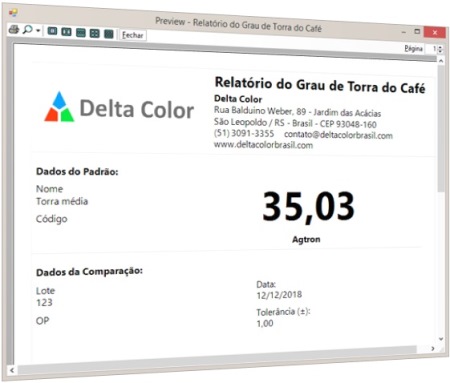Show two pages layout in preview
The image size is (450, 383).
[66, 32]
